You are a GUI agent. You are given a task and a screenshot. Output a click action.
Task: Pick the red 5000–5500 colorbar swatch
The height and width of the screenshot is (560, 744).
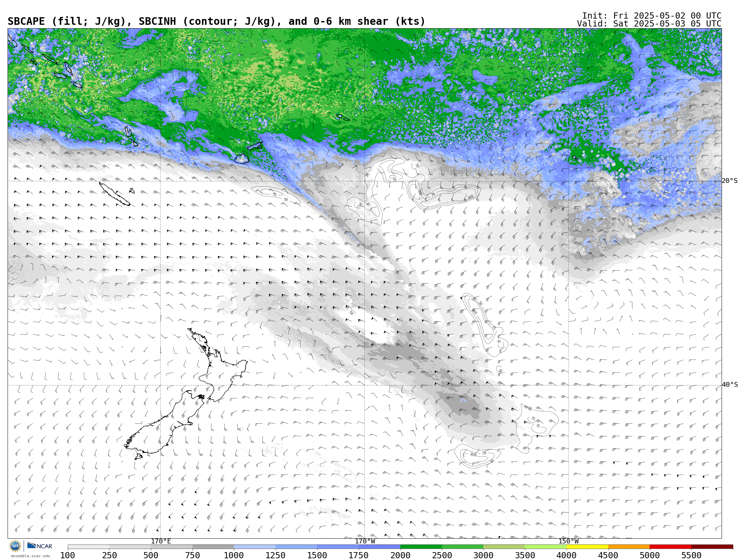(670, 547)
